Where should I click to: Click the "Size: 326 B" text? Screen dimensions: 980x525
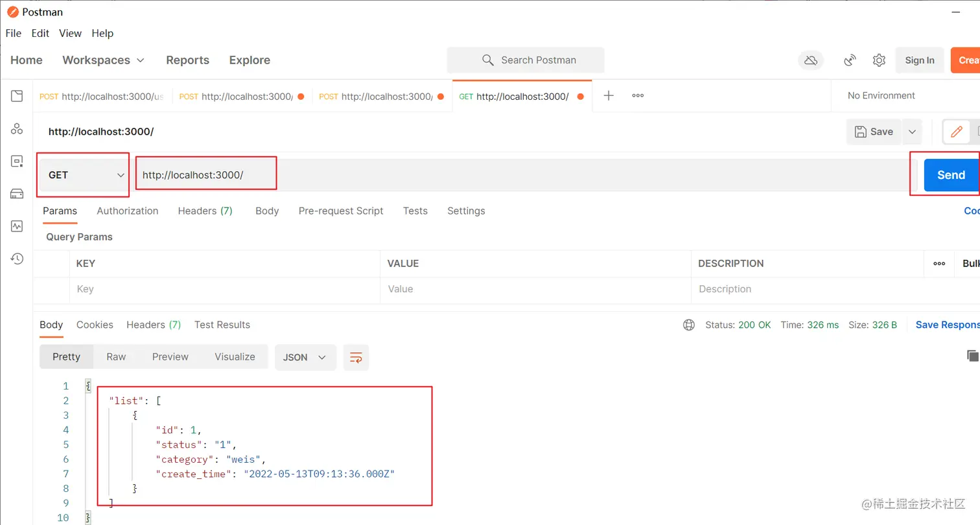872,325
